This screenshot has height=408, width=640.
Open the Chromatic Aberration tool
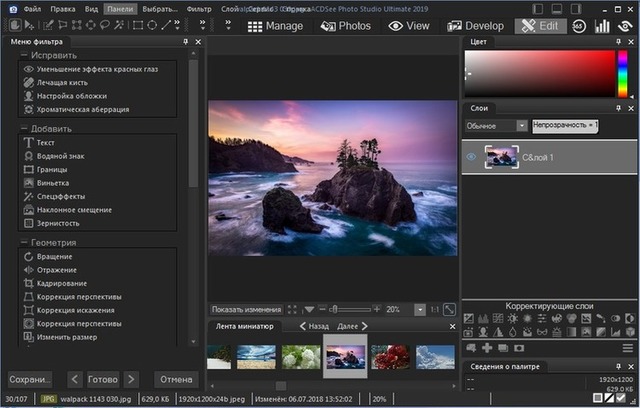(x=83, y=109)
